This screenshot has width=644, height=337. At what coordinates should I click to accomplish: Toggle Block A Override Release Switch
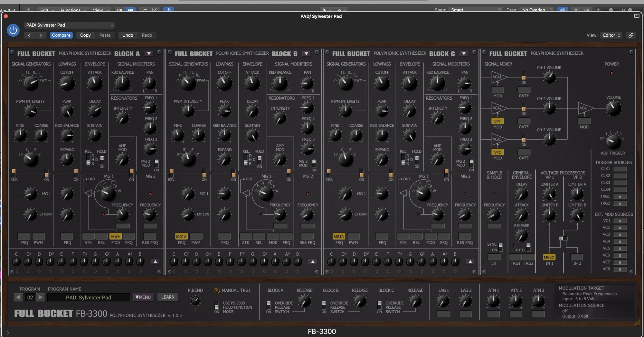pos(269,305)
